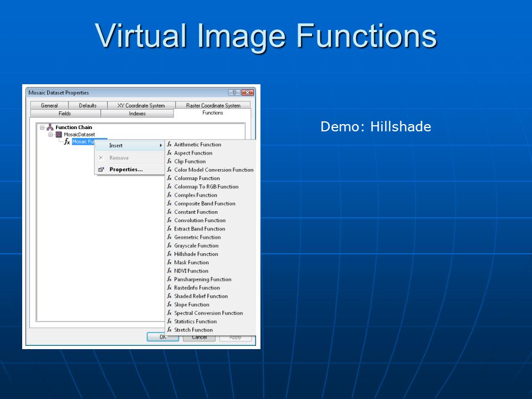The width and height of the screenshot is (532, 399).
Task: Insert the Colormap Function
Action: coord(211,178)
